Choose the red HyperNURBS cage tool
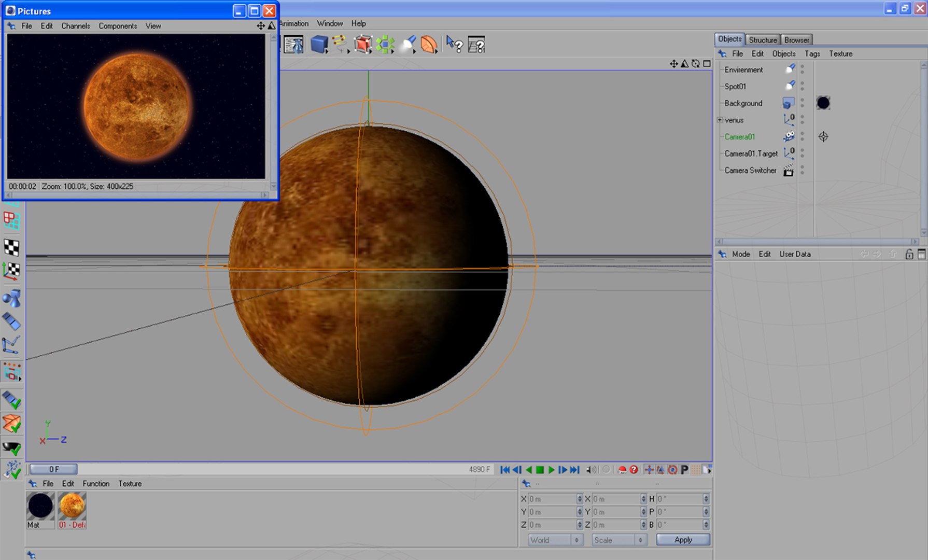928x560 pixels. (x=363, y=45)
